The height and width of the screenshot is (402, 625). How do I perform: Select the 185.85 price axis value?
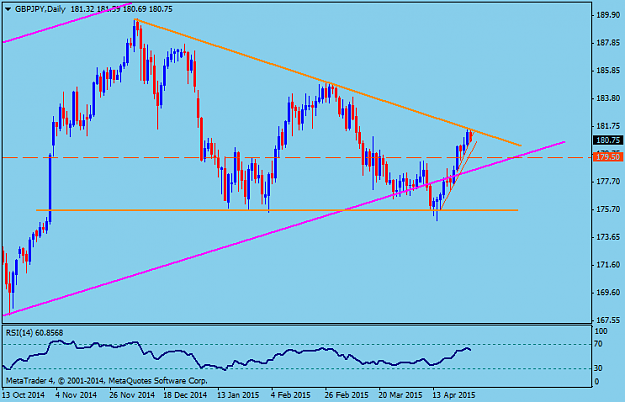[x=608, y=71]
